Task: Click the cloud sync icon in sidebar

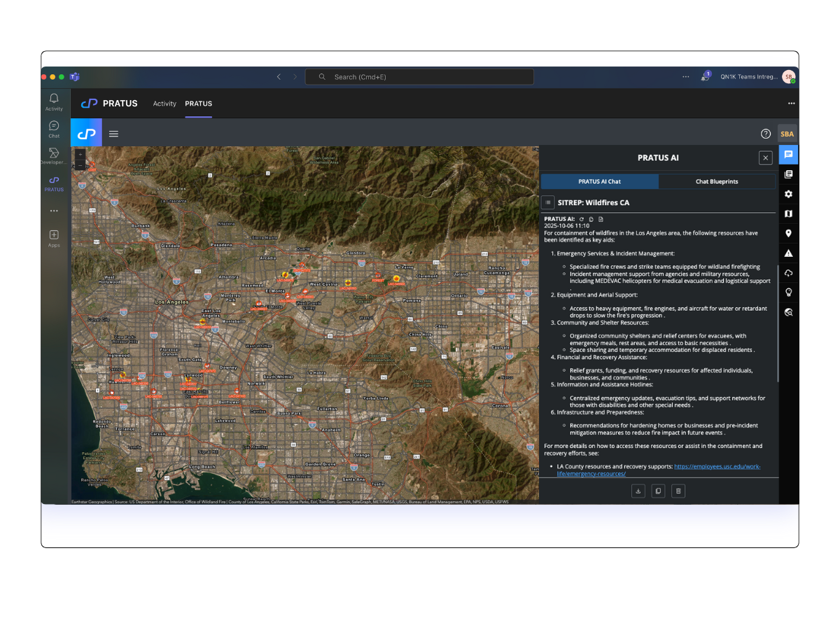Action: pos(788,273)
